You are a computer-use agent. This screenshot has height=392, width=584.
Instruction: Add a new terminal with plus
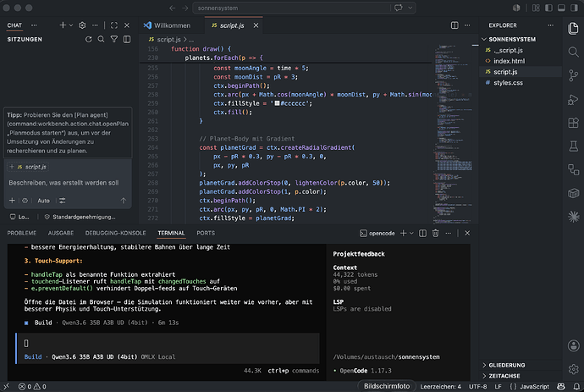(403, 234)
